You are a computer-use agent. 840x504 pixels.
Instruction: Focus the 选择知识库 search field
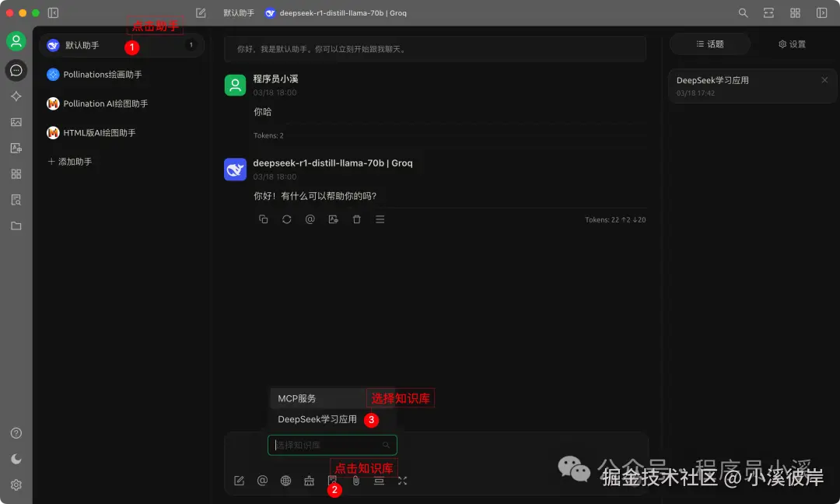(x=332, y=445)
